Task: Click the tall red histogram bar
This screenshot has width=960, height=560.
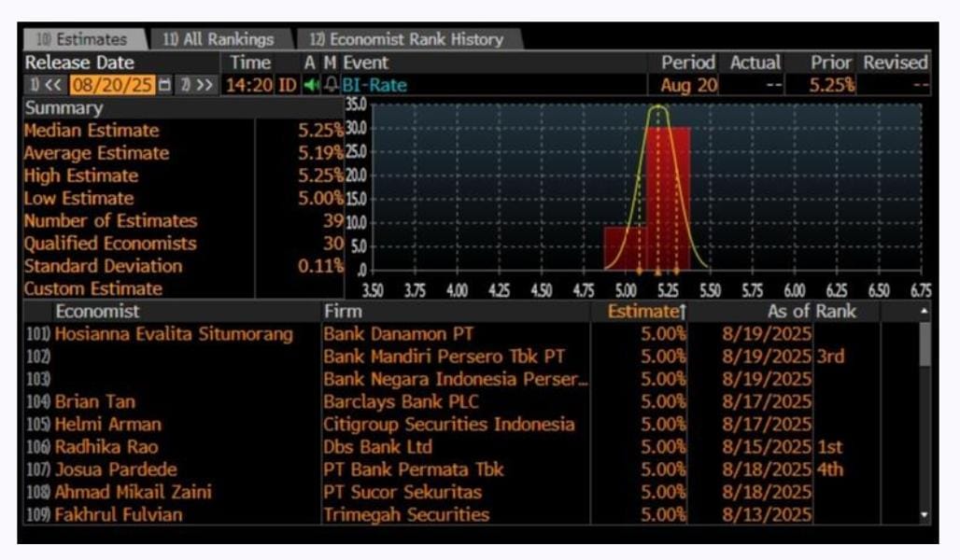Action: [x=669, y=198]
